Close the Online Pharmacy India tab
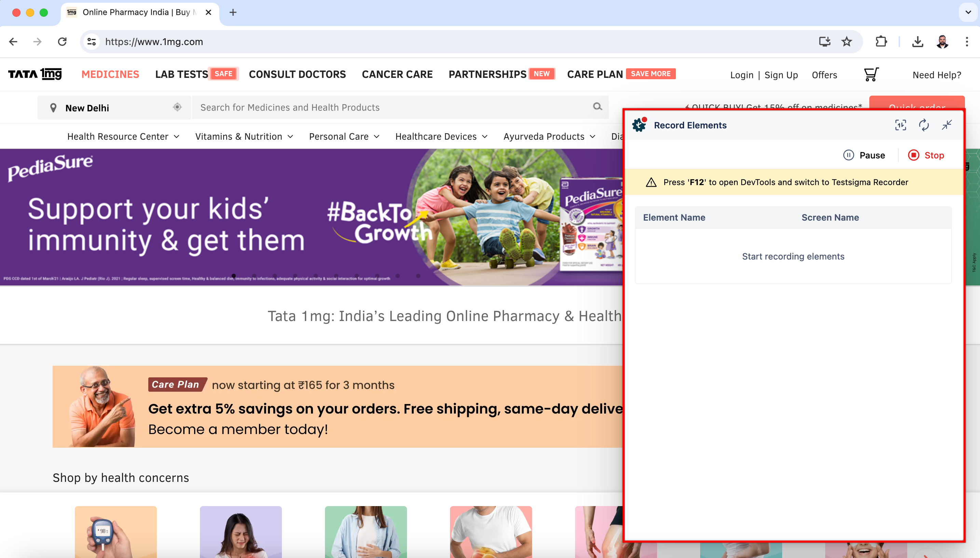The height and width of the screenshot is (558, 980). pos(208,12)
